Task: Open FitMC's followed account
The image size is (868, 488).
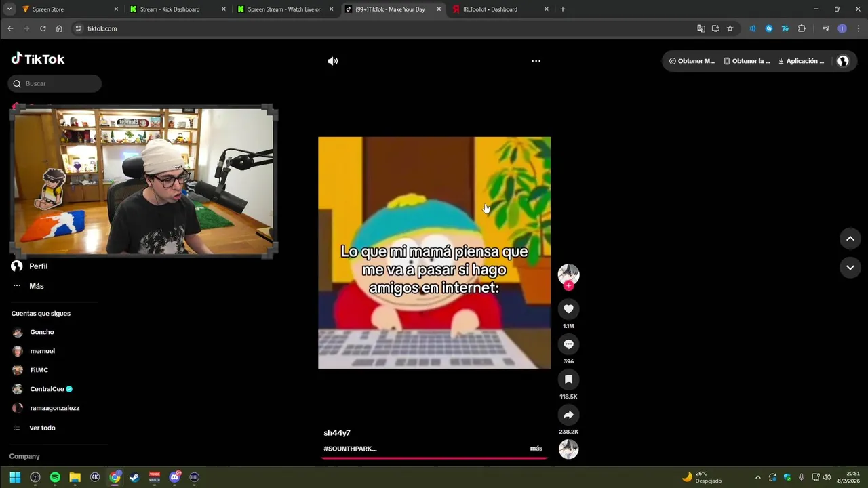Action: tap(31, 370)
